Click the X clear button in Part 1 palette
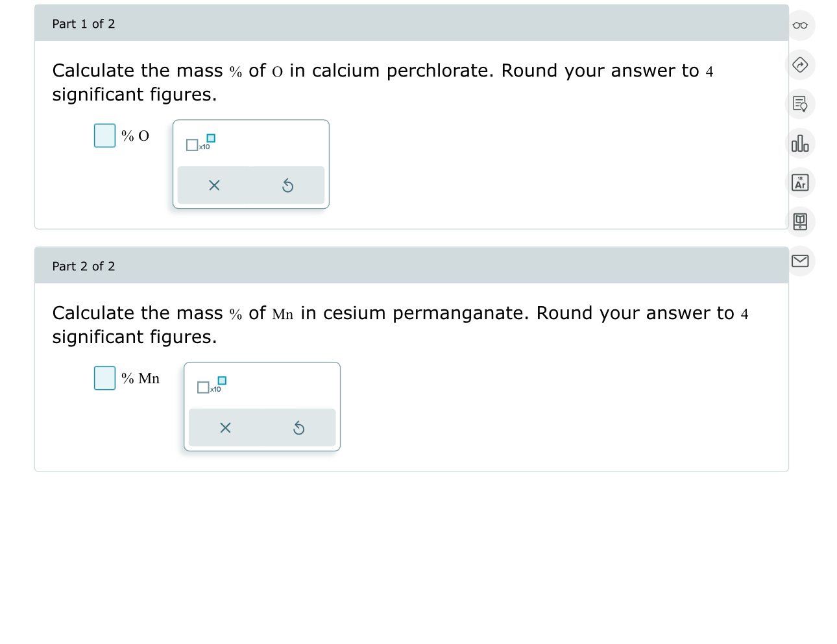837x644 pixels. pos(214,185)
